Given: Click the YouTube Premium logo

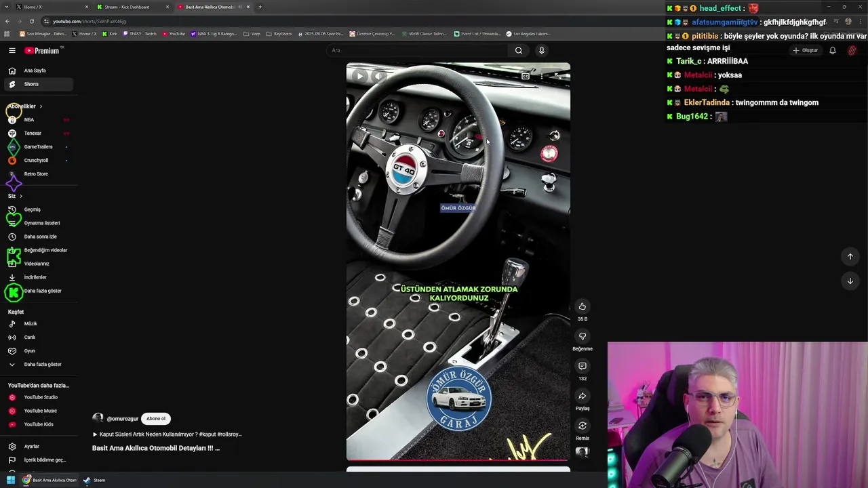Looking at the screenshot, I should tap(42, 50).
